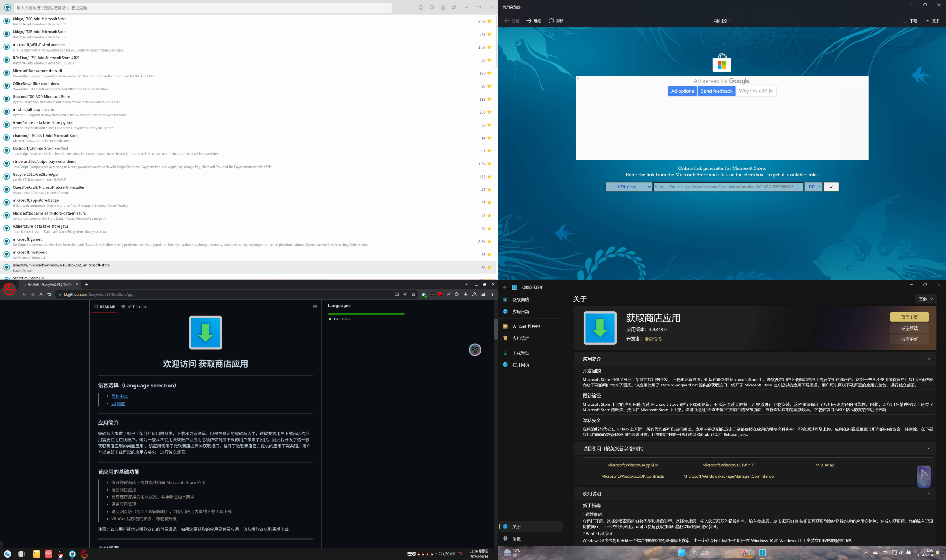Click the 简体中文 language link

[119, 396]
